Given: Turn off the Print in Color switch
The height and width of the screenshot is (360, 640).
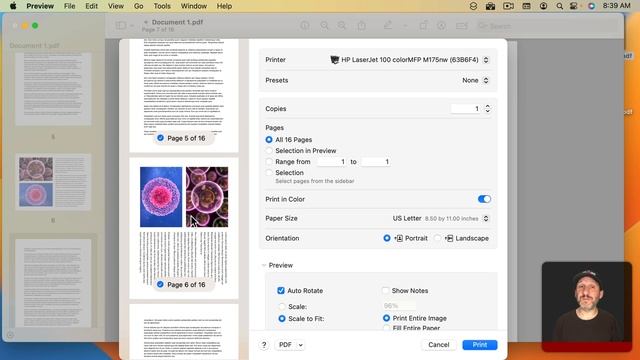Looking at the screenshot, I should click(484, 199).
